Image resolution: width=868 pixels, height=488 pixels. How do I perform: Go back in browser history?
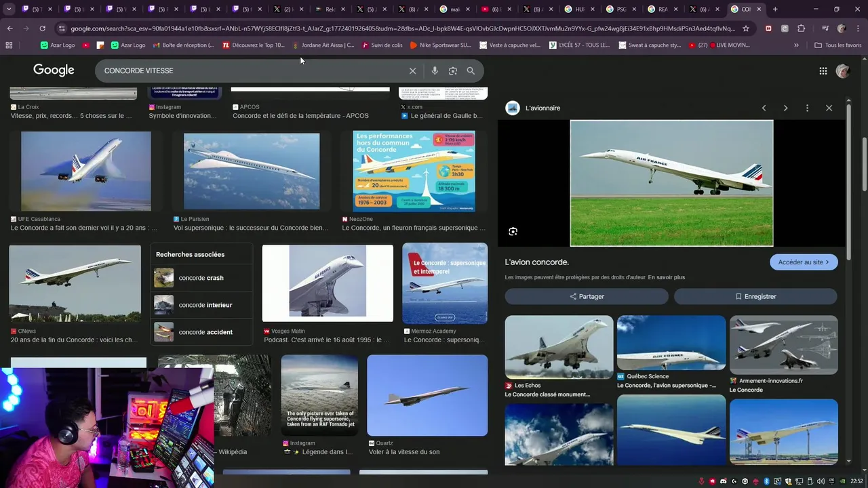[x=9, y=28]
